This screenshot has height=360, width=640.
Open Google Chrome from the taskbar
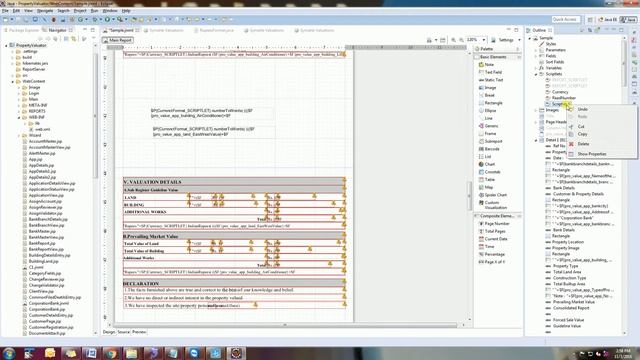click(111, 353)
